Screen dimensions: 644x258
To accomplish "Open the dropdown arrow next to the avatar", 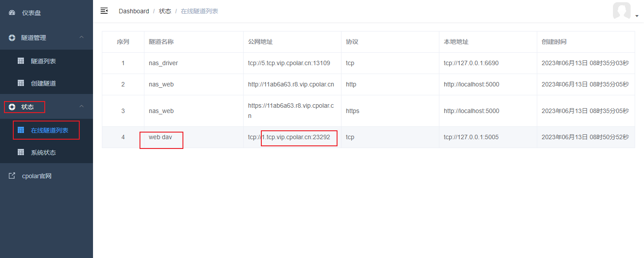I will point(637,16).
